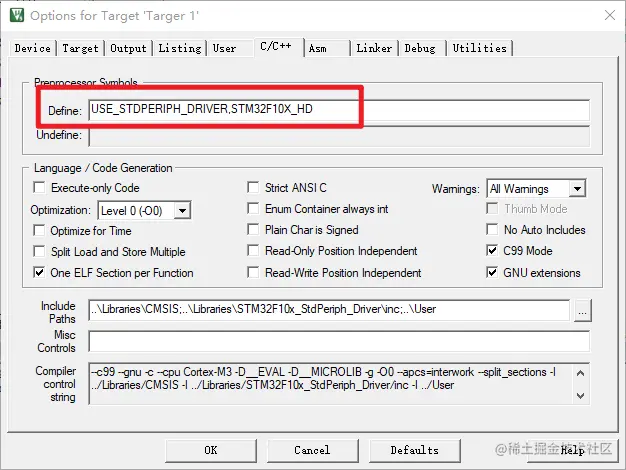Click the Compiler control string box
The height and width of the screenshot is (470, 626).
(x=339, y=384)
